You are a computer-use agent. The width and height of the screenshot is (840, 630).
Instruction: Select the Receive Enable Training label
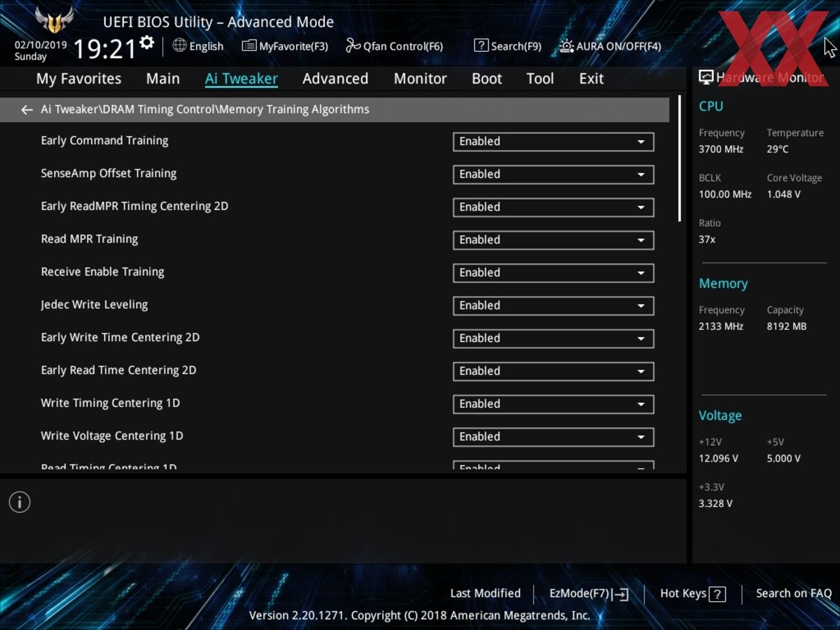103,272
